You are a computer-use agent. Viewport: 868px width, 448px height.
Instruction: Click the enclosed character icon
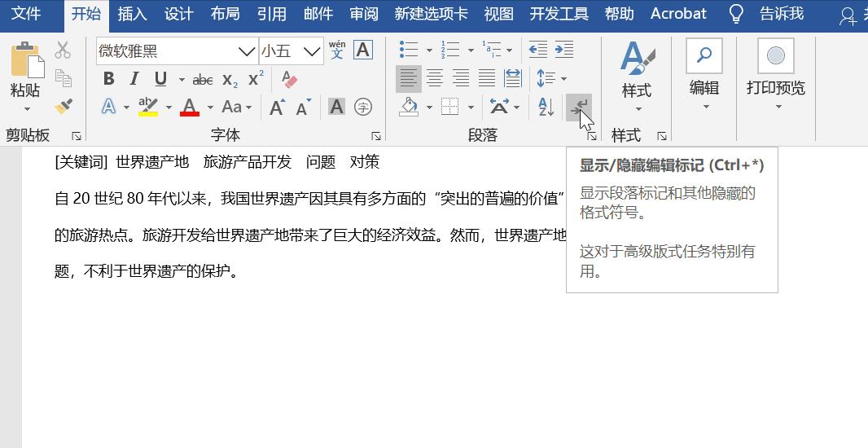coord(362,107)
